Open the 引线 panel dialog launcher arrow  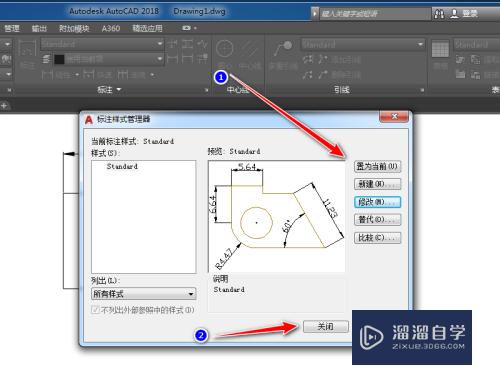coord(422,90)
